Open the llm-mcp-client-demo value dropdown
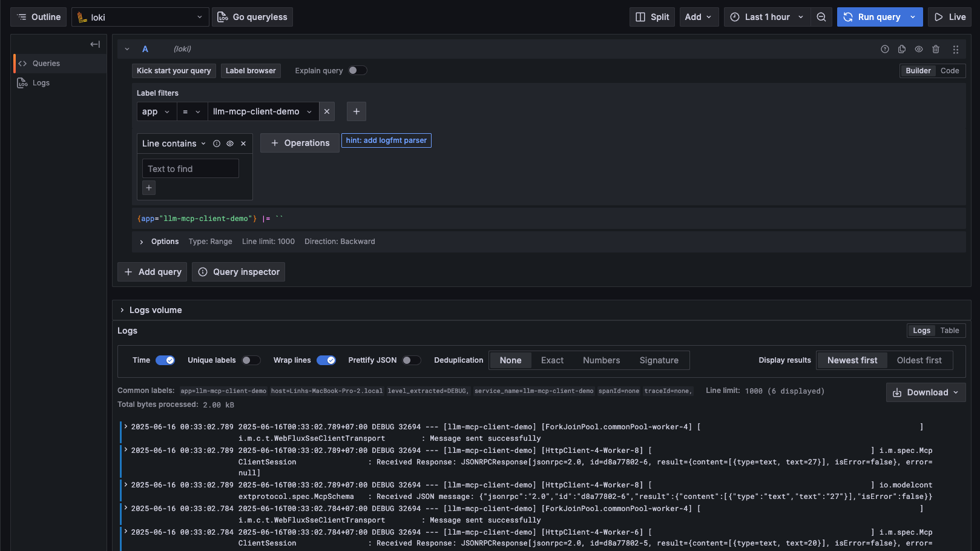980x551 pixels. pyautogui.click(x=263, y=111)
